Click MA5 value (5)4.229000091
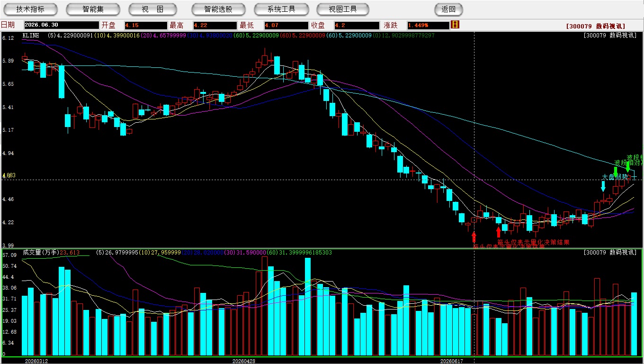 click(70, 36)
